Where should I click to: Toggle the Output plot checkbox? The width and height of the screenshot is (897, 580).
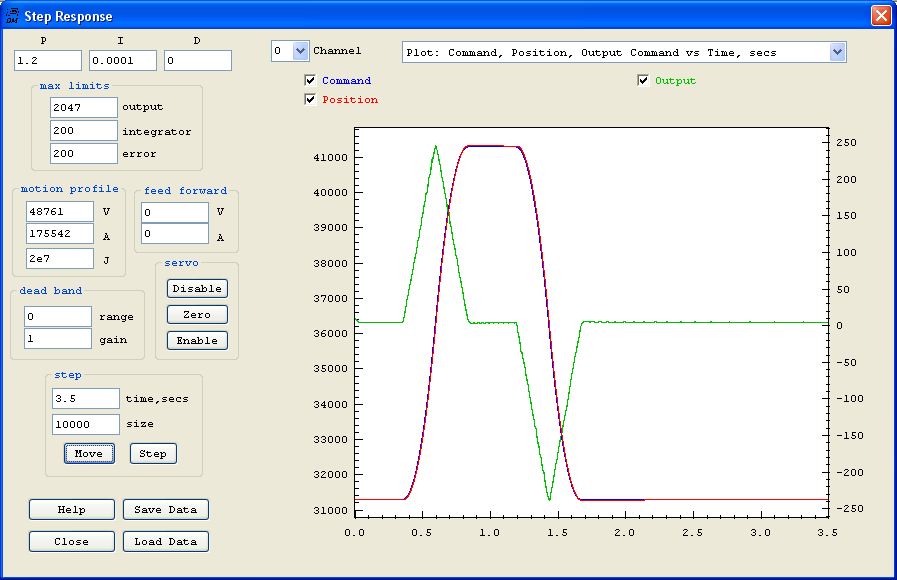(x=643, y=81)
